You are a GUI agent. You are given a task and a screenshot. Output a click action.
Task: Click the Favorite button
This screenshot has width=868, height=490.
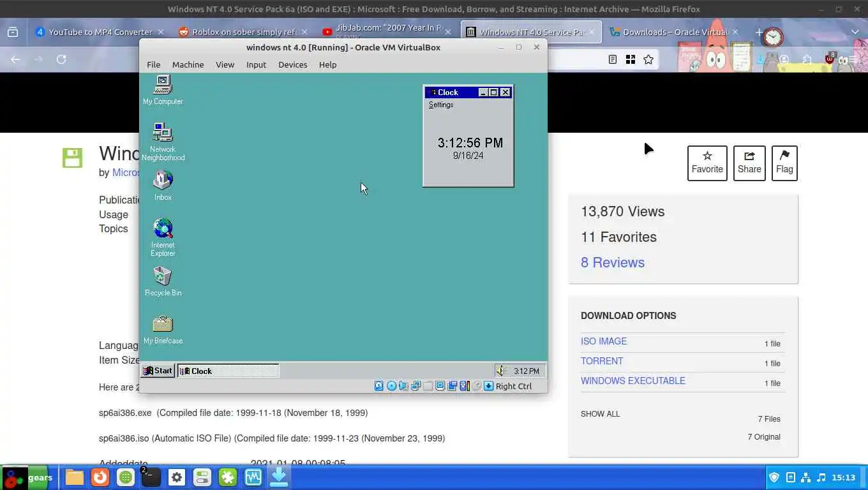[707, 163]
